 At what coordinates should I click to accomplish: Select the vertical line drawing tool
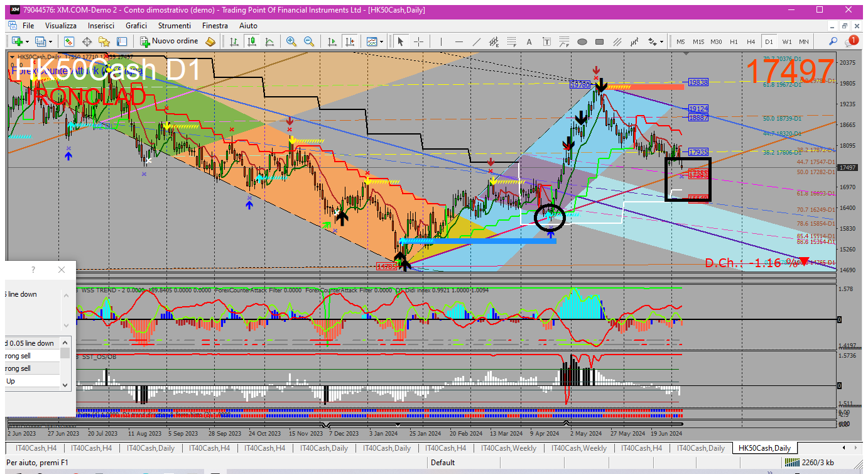(442, 41)
